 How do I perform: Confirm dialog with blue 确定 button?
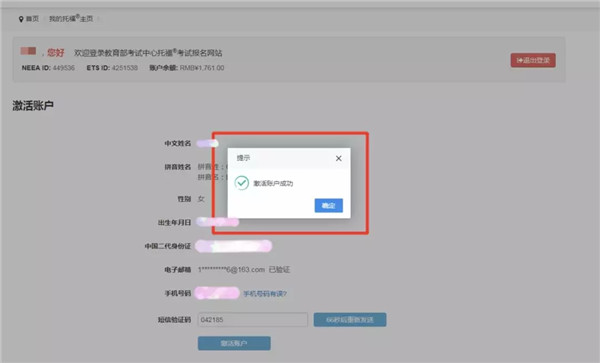coord(329,205)
